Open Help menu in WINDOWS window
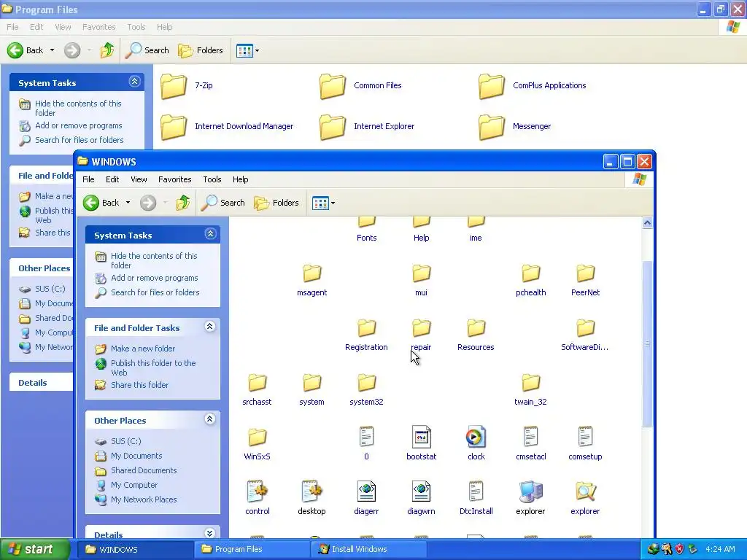The width and height of the screenshot is (747, 560). pyautogui.click(x=241, y=179)
